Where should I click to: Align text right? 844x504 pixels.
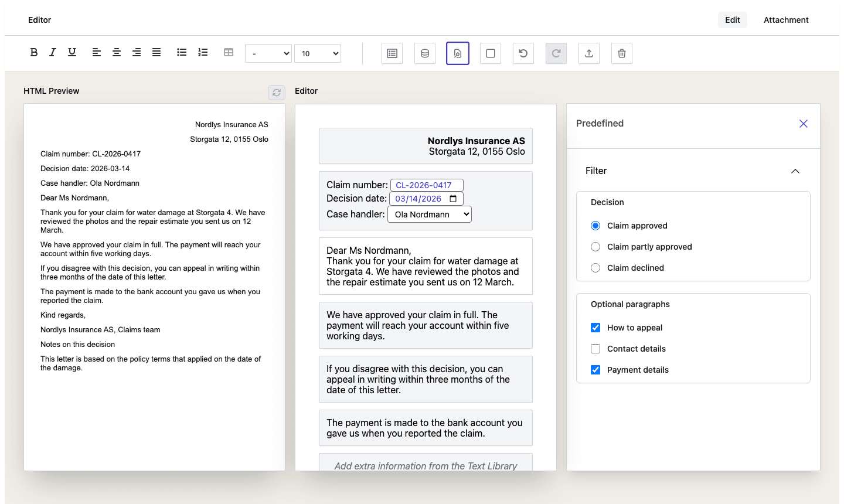coord(137,52)
